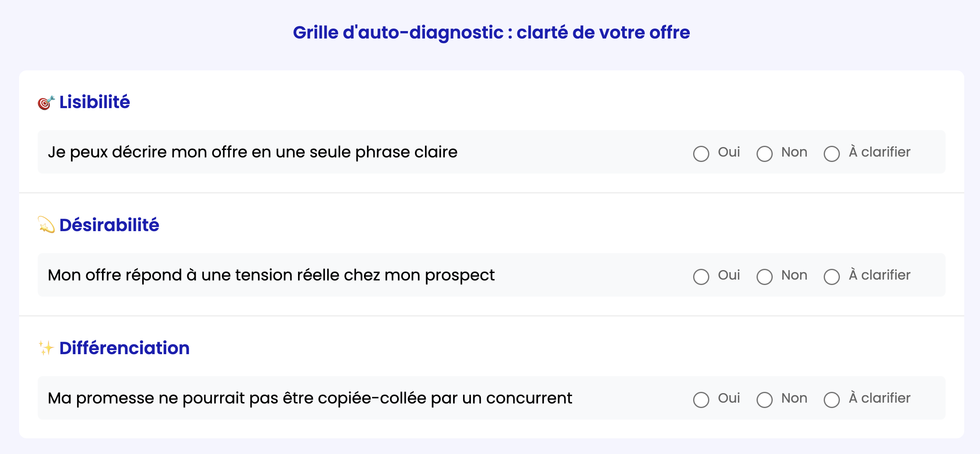Choose À clarifier for the Différenciation question

(x=832, y=400)
